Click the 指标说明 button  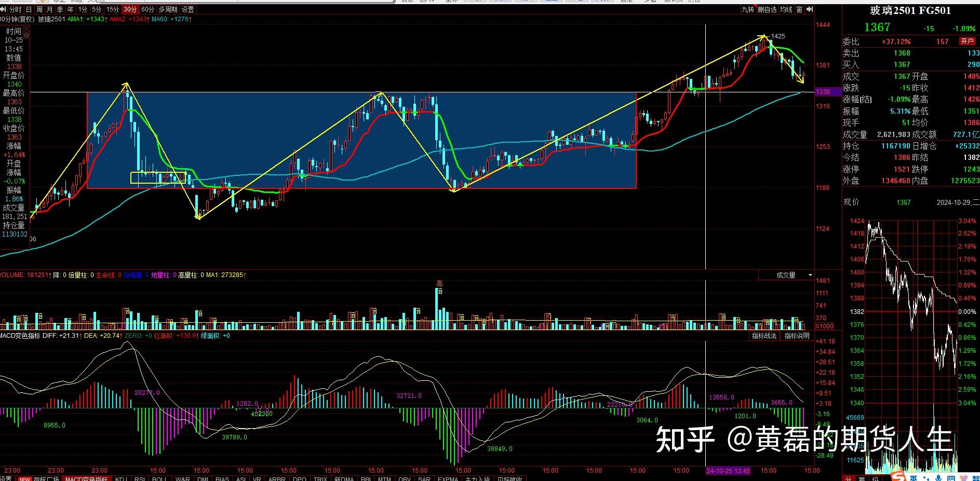tap(797, 336)
